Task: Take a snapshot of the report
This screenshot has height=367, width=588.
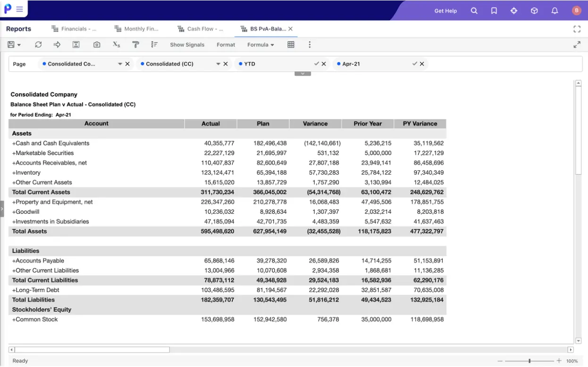Action: pyautogui.click(x=97, y=44)
